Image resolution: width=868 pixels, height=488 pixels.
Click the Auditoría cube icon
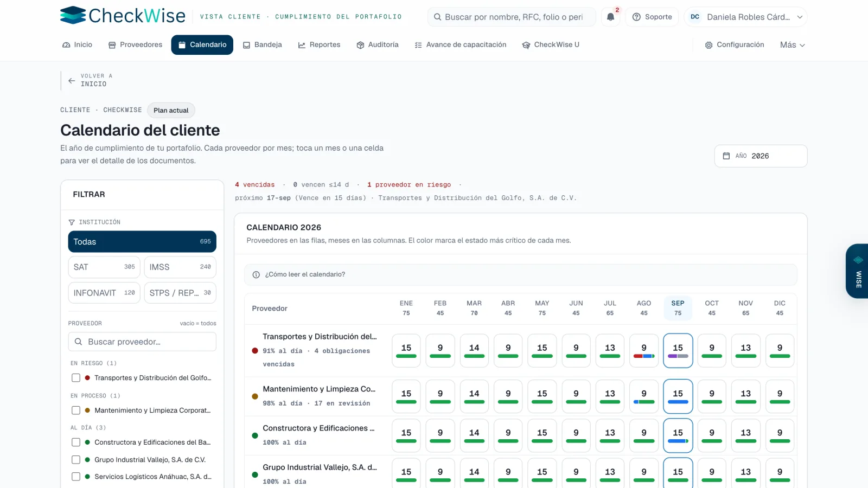click(360, 45)
